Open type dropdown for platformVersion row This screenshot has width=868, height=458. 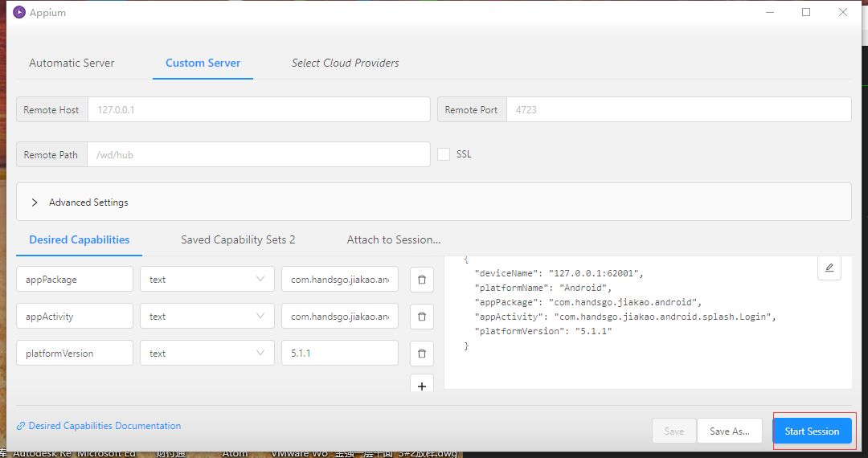click(207, 353)
